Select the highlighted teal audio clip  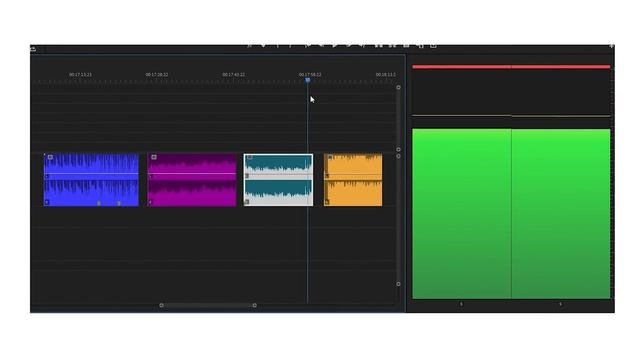(x=278, y=180)
